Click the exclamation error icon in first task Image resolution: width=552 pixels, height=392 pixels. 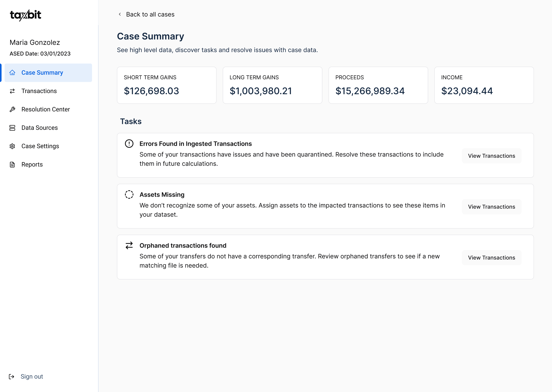129,144
